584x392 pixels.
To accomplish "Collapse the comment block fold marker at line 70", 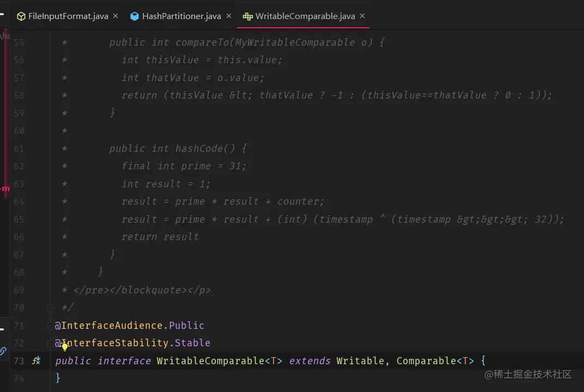I will (51, 308).
